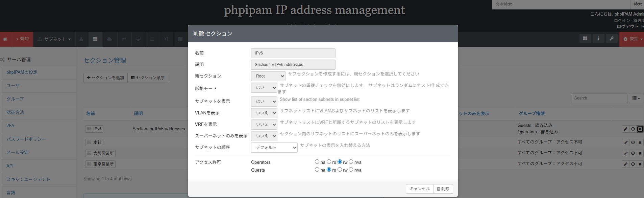Delete the 大阪営業所 section with X icon
The width and height of the screenshot is (644, 198).
(x=640, y=153)
